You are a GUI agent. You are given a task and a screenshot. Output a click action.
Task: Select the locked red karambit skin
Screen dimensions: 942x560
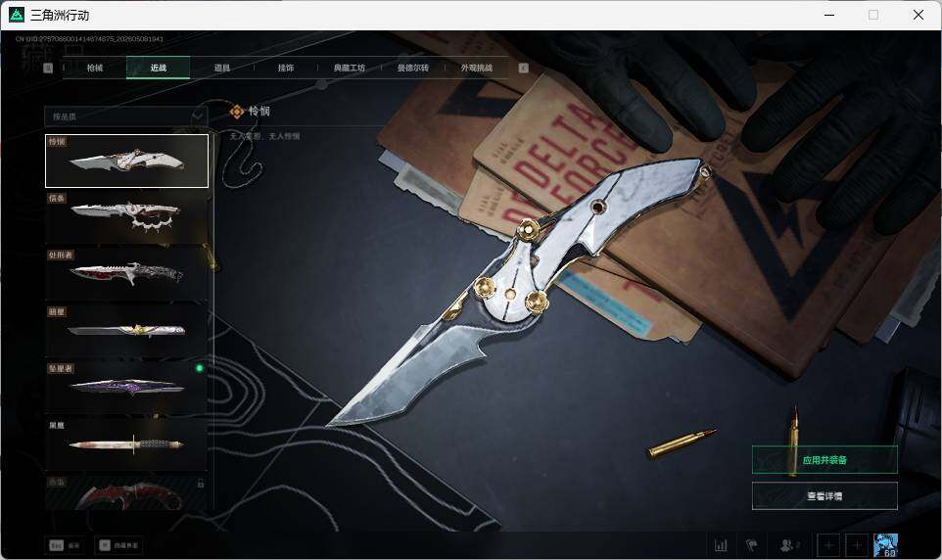pos(126,492)
